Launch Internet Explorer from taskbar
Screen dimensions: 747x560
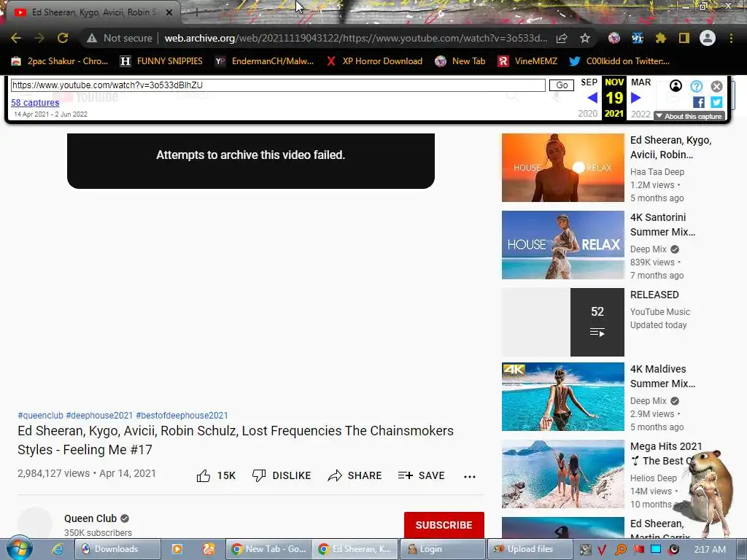pos(58,549)
